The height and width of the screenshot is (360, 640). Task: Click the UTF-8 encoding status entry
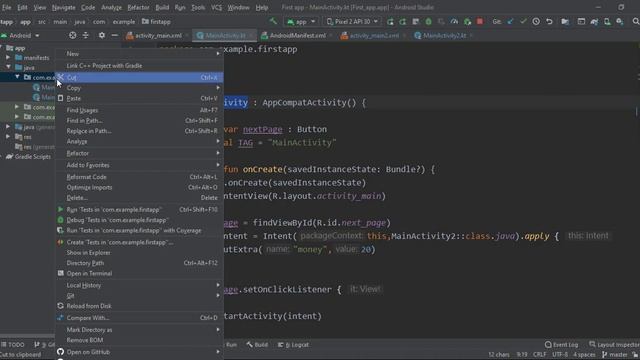pyautogui.click(x=560, y=355)
